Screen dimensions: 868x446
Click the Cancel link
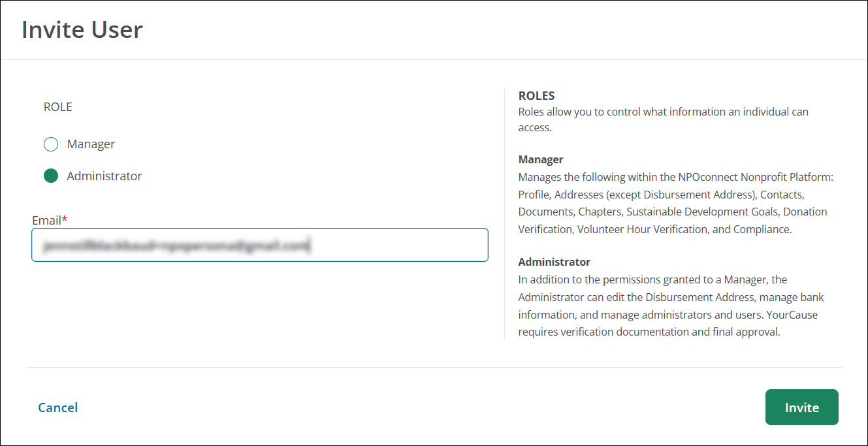pyautogui.click(x=58, y=407)
